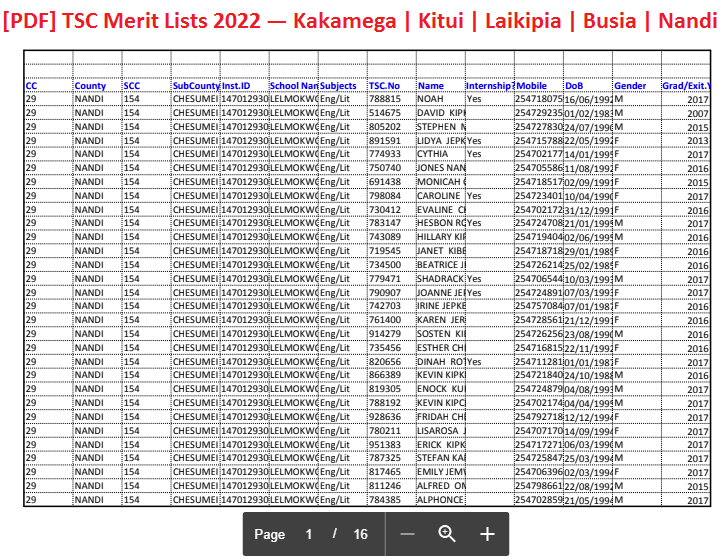This screenshot has width=728, height=559.
Task: Click the zoom out minus icon
Action: 407,534
